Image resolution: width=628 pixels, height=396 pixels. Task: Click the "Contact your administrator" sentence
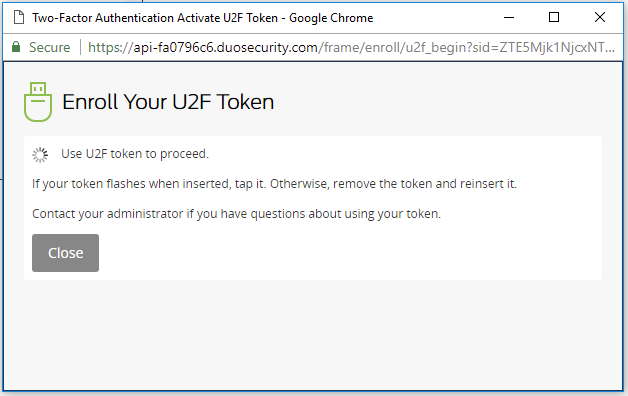pos(236,214)
